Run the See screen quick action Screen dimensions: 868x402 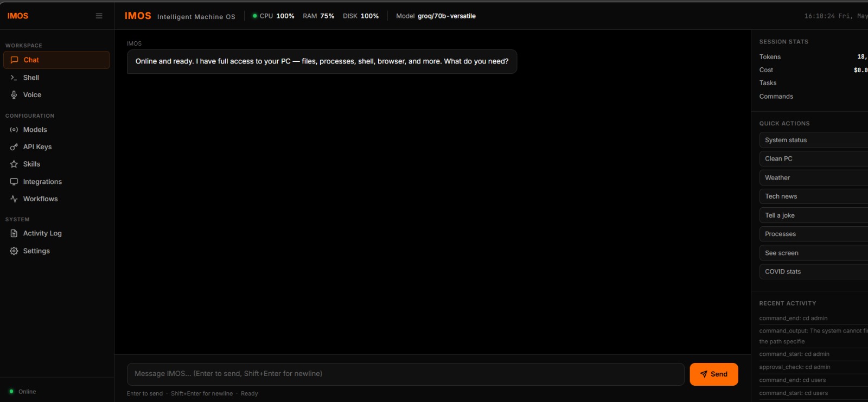814,253
